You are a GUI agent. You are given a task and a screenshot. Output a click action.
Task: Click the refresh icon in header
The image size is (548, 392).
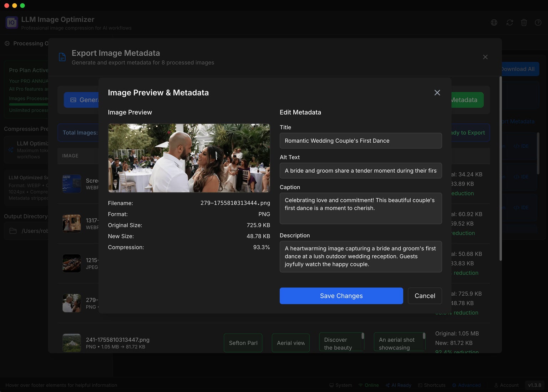pyautogui.click(x=509, y=22)
